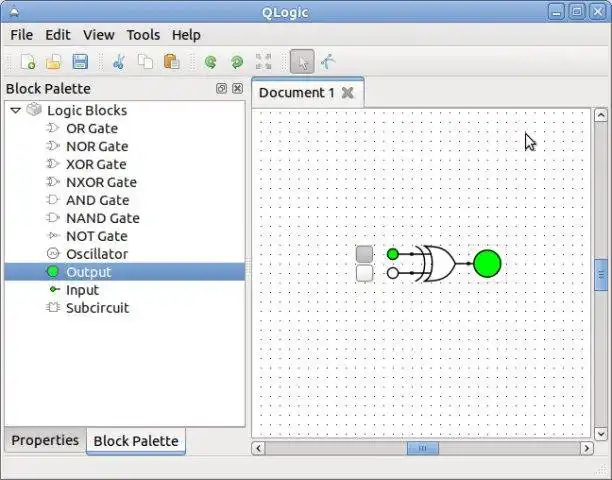Click the horizontal scrollbar left arrow
This screenshot has height=480, width=612.
coord(258,448)
